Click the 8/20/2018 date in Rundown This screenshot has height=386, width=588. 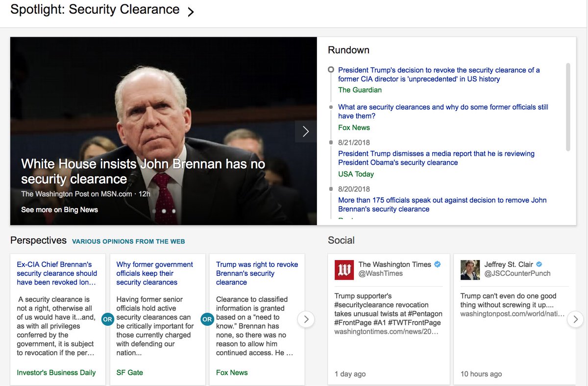pyautogui.click(x=354, y=189)
